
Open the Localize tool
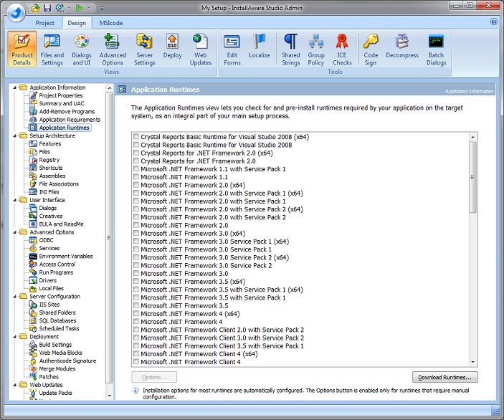(x=259, y=47)
